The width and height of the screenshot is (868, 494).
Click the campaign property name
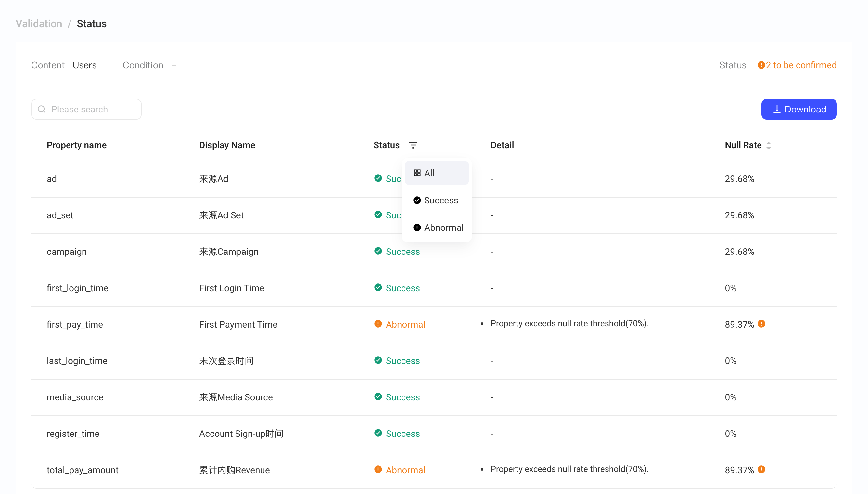pos(67,252)
